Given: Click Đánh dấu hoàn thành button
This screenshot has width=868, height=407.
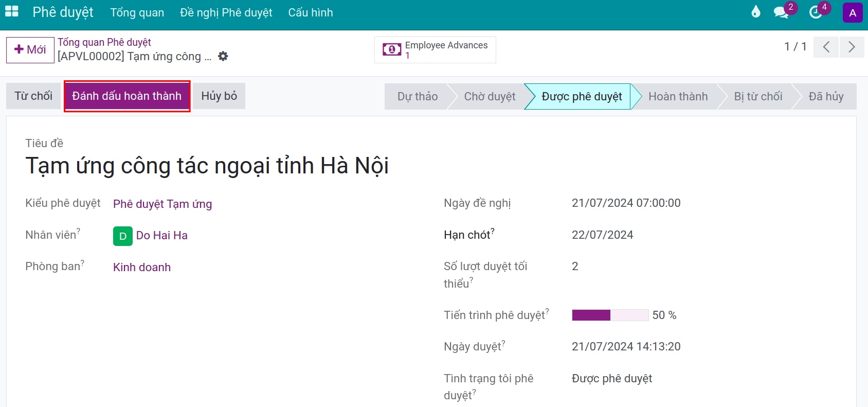Looking at the screenshot, I should [x=127, y=96].
